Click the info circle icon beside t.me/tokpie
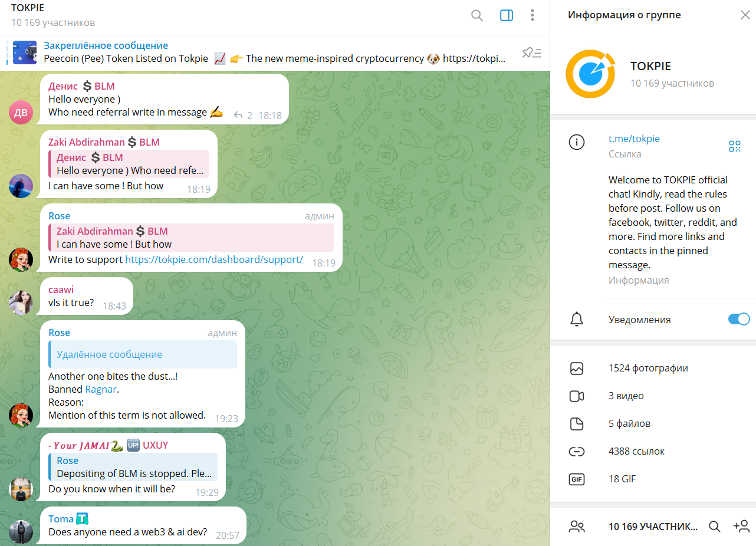The width and height of the screenshot is (756, 546). click(x=576, y=142)
